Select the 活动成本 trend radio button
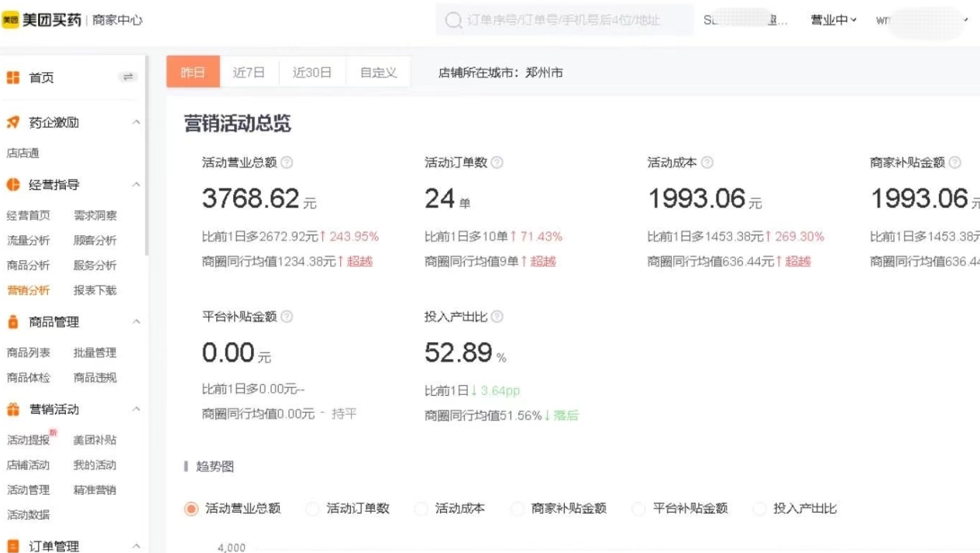Viewport: 980px width, 553px height. pos(421,509)
